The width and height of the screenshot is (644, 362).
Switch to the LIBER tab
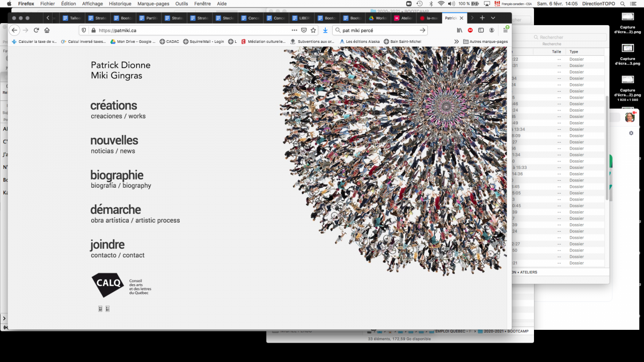pos(301,18)
